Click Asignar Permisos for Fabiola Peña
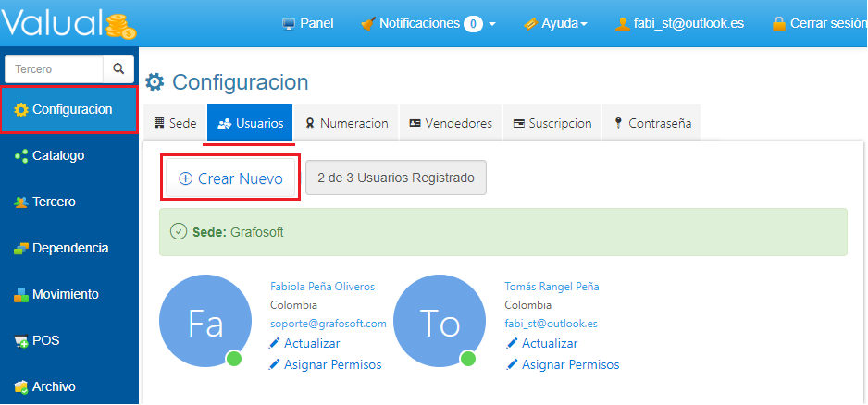The image size is (868, 405). click(331, 364)
